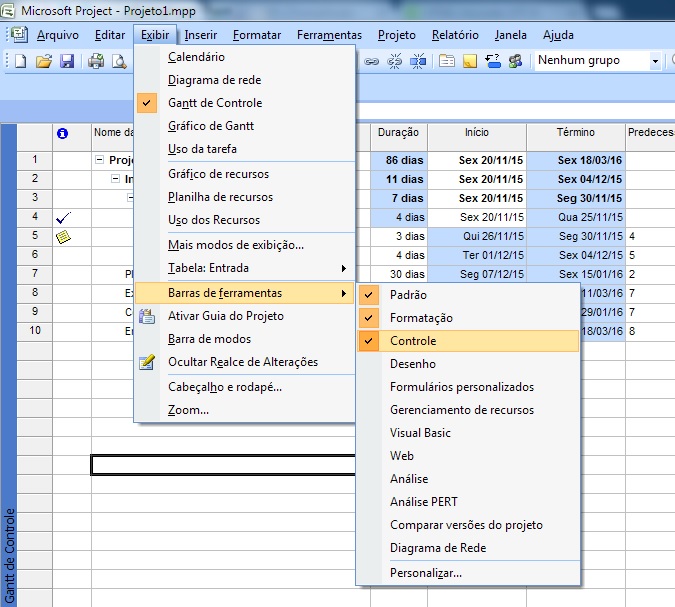This screenshot has width=675, height=607.
Task: Close the open Exibir menu
Action: (x=155, y=35)
